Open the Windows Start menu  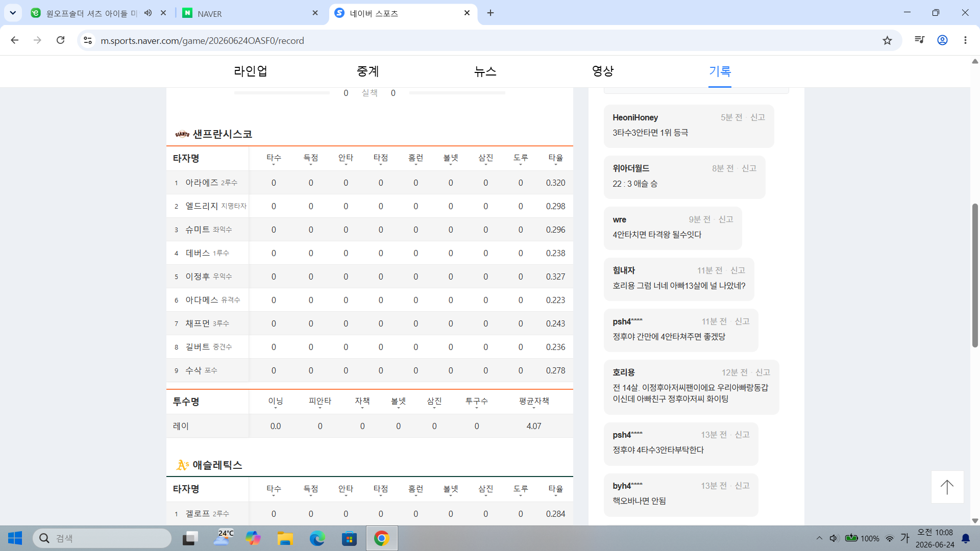pyautogui.click(x=15, y=538)
